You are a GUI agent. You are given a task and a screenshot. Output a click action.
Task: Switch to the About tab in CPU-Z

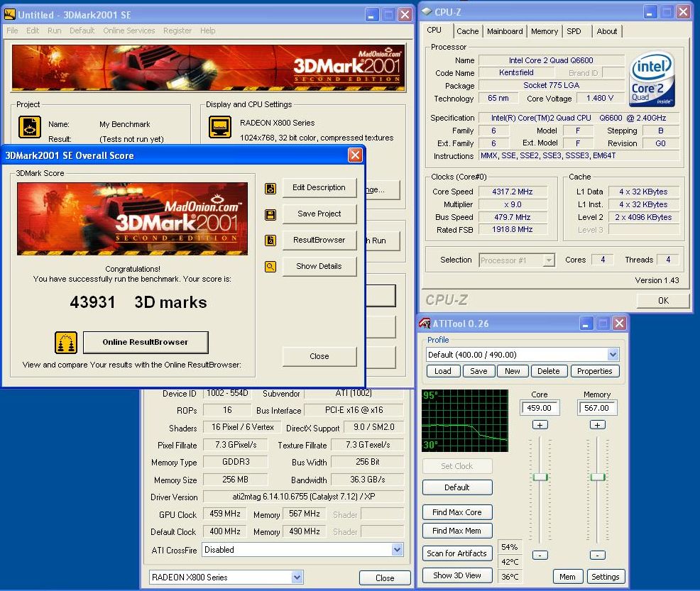tap(607, 31)
